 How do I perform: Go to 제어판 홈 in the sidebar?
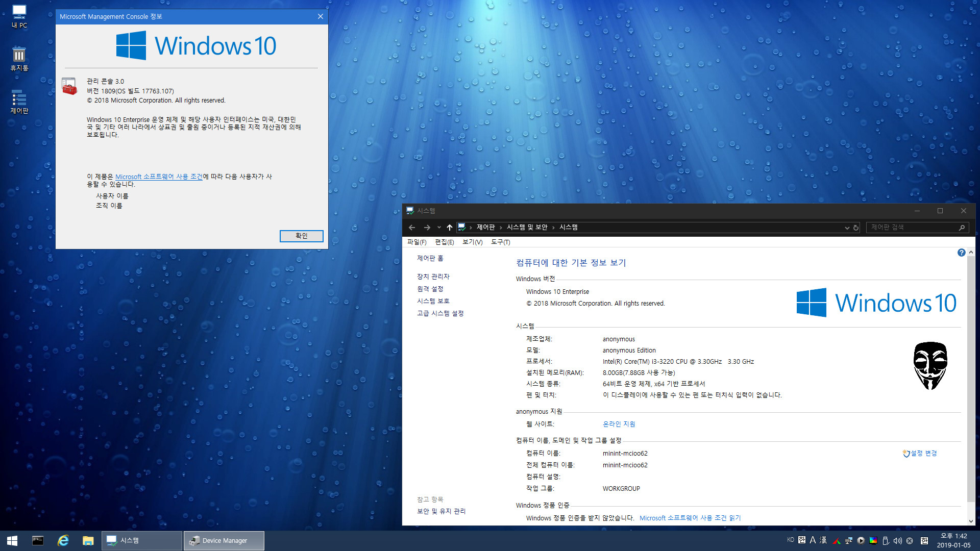coord(430,258)
